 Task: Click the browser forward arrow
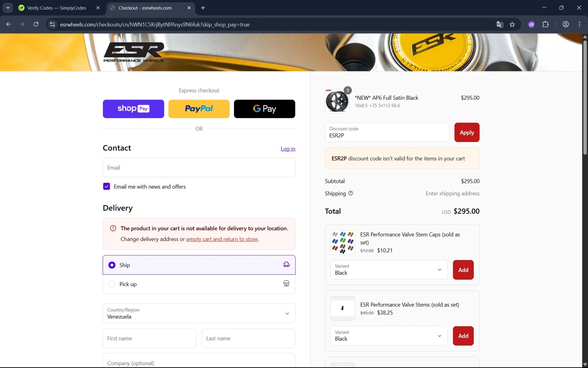22,24
